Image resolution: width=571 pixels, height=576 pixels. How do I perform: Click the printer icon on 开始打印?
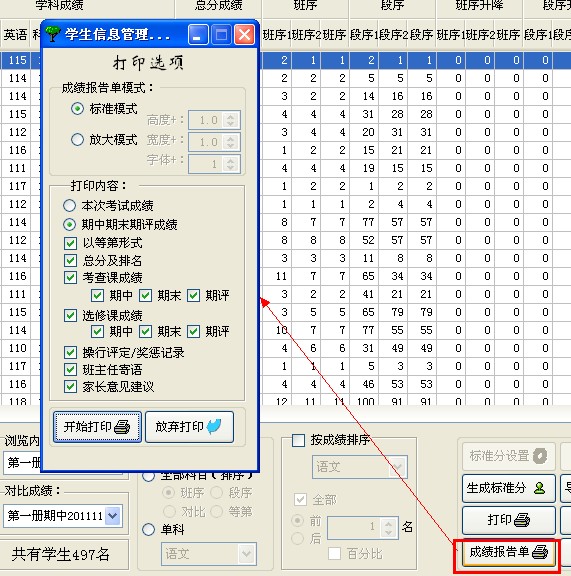122,427
